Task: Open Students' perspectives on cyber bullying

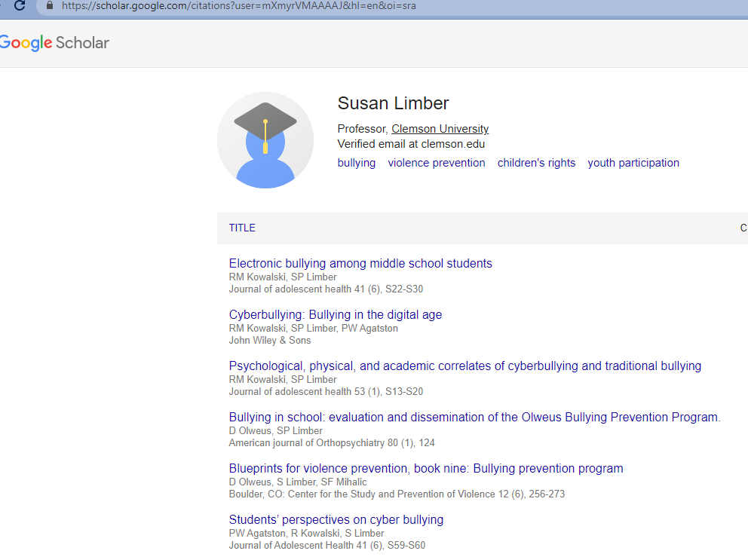Action: (x=336, y=519)
